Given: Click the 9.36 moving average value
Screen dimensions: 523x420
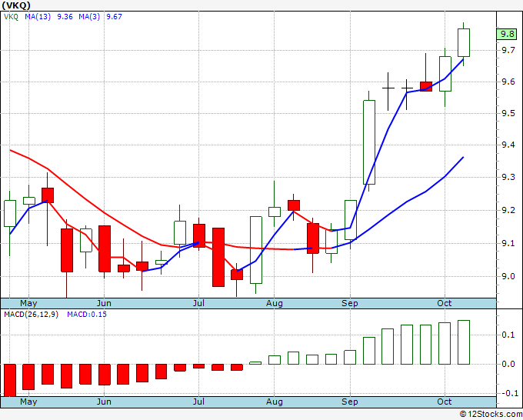Looking at the screenshot, I should coord(65,17).
